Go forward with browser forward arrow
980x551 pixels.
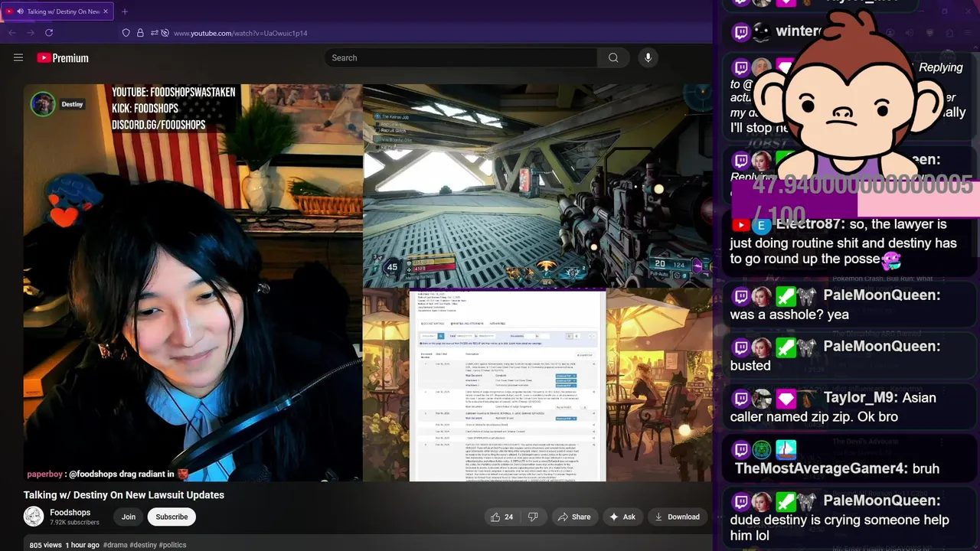tap(31, 33)
